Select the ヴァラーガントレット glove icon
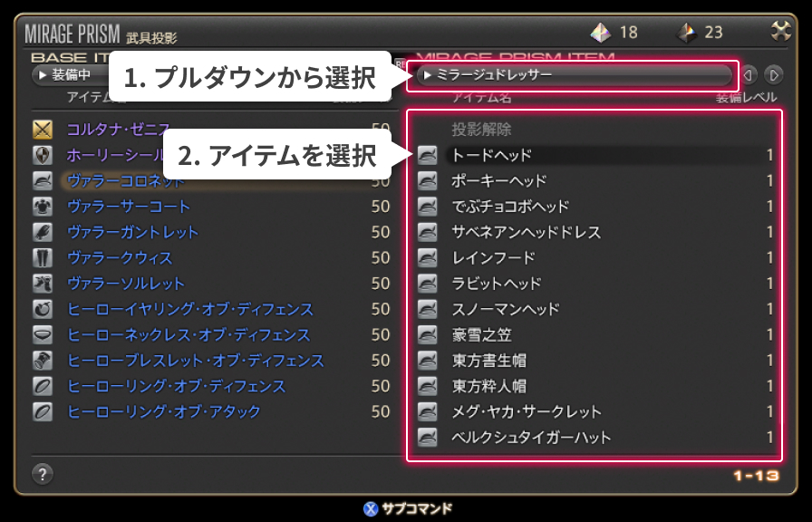The width and height of the screenshot is (812, 522). (x=43, y=232)
